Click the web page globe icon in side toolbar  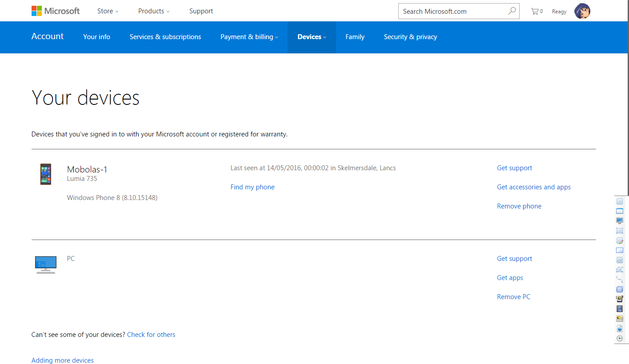coord(620,328)
